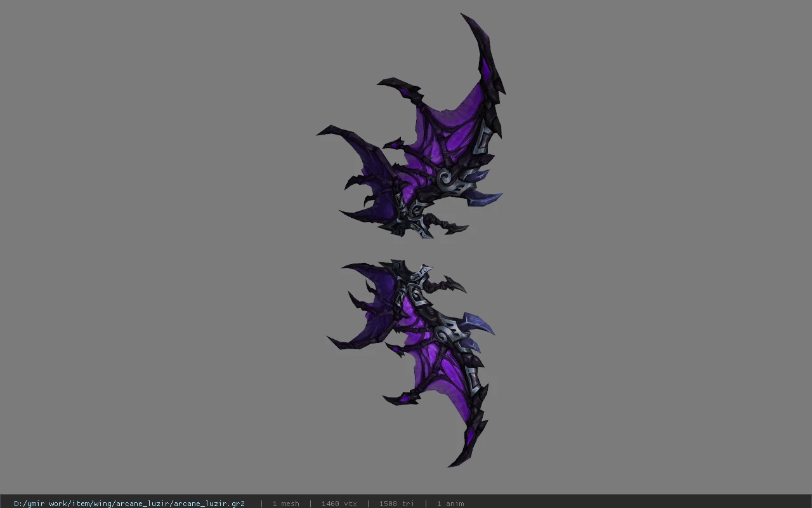Screen dimensions: 812x508
Task: Click the '1508 tri' triangle count
Action: click(x=396, y=504)
